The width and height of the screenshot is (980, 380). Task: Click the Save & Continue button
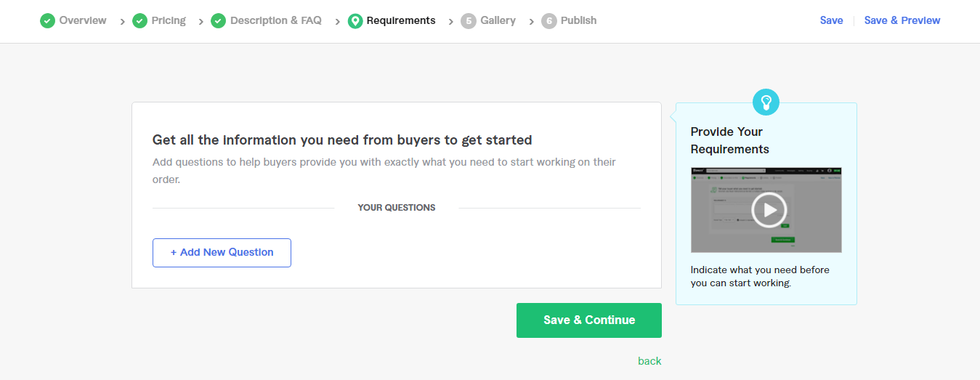pos(589,320)
